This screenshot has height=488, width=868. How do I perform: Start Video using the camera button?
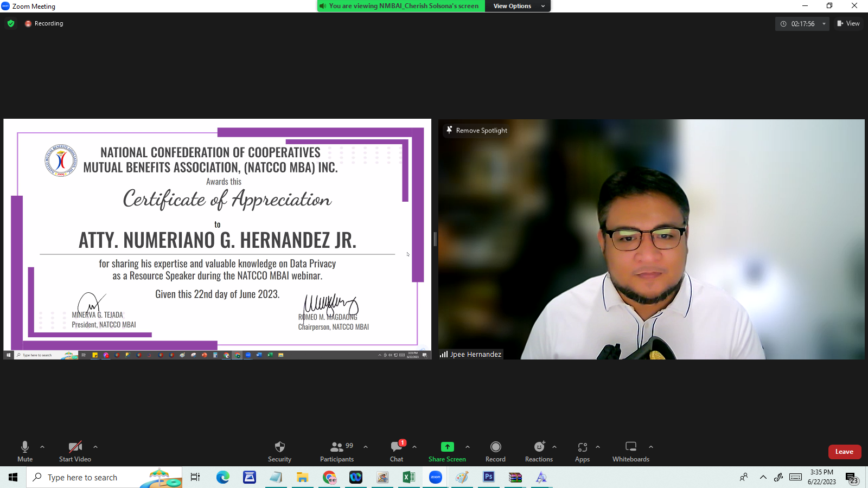click(75, 451)
